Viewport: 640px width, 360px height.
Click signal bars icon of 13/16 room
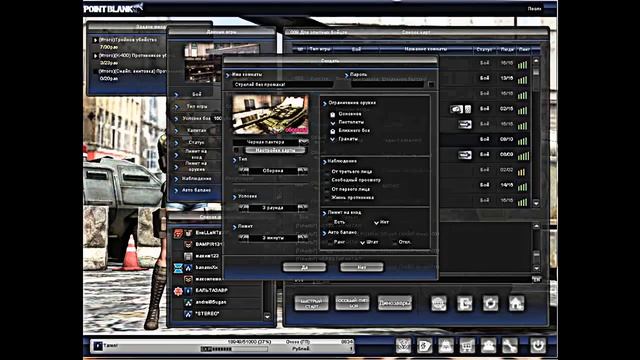pos(522,80)
